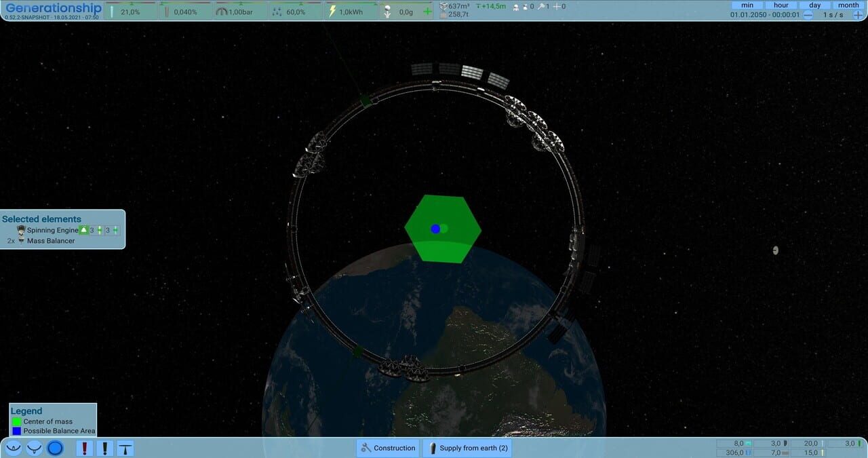Toggle the 'month' time scale
The width and height of the screenshot is (868, 458).
click(x=848, y=5)
